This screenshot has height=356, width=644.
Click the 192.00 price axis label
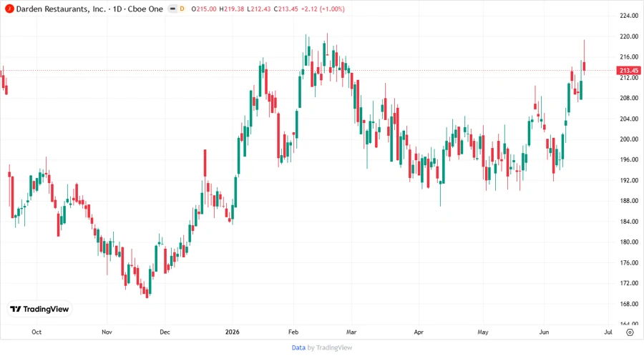click(629, 180)
